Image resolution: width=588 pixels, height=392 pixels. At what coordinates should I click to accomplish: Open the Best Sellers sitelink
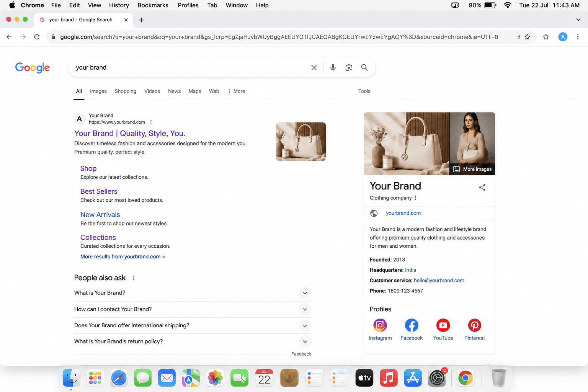pyautogui.click(x=99, y=191)
